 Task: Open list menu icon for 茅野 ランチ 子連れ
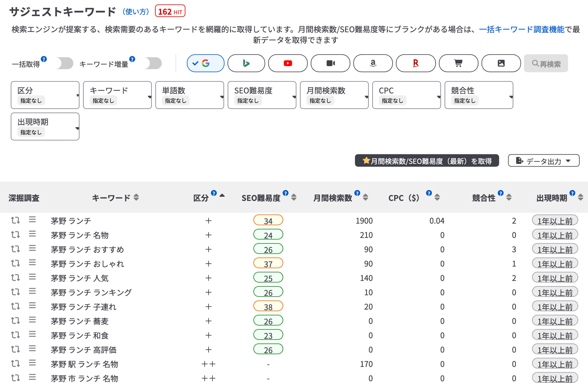point(32,306)
